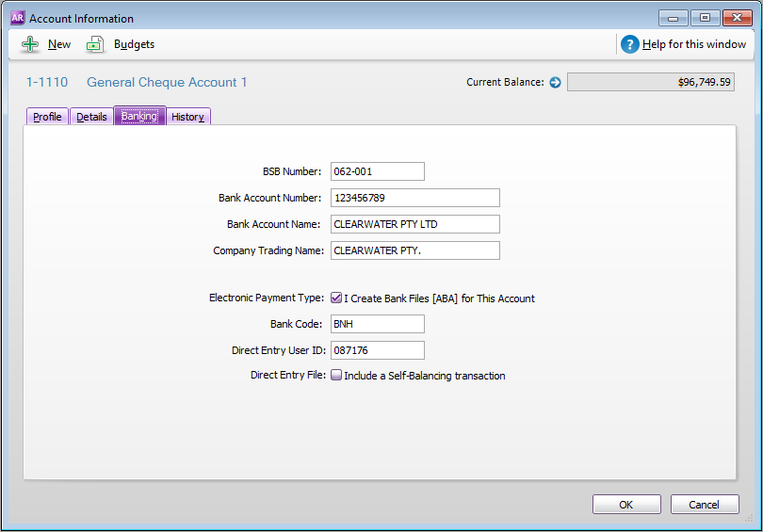Image resolution: width=763 pixels, height=532 pixels.
Task: Click the Cancel button
Action: pyautogui.click(x=704, y=505)
